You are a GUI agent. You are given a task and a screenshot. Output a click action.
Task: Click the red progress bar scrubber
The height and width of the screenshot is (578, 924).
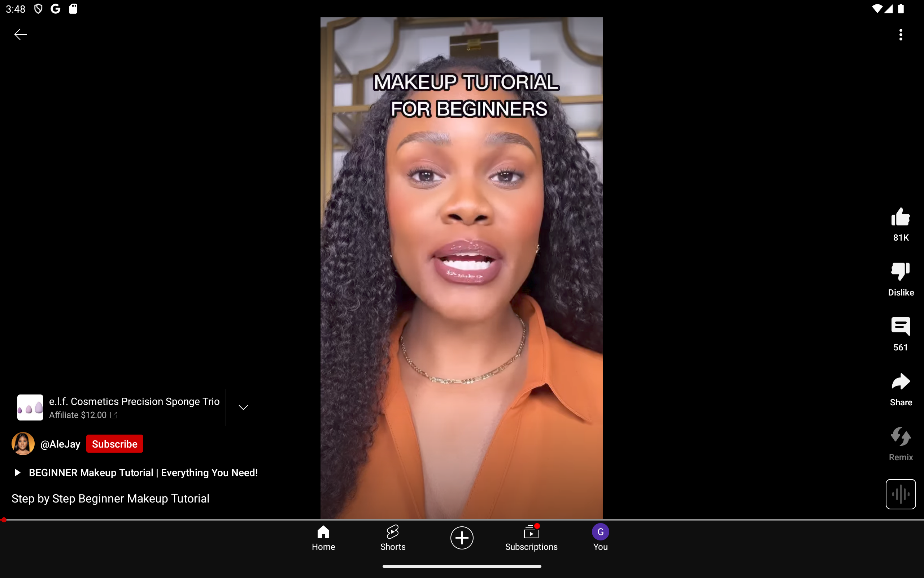[4, 520]
